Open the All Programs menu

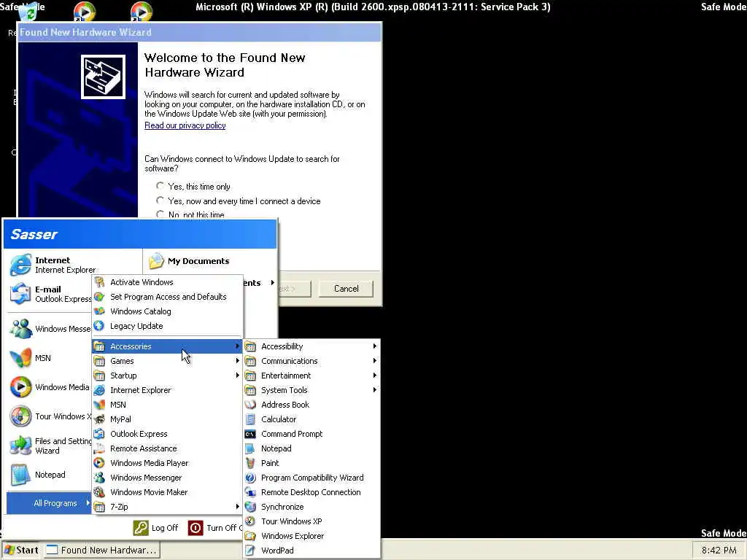[x=50, y=503]
